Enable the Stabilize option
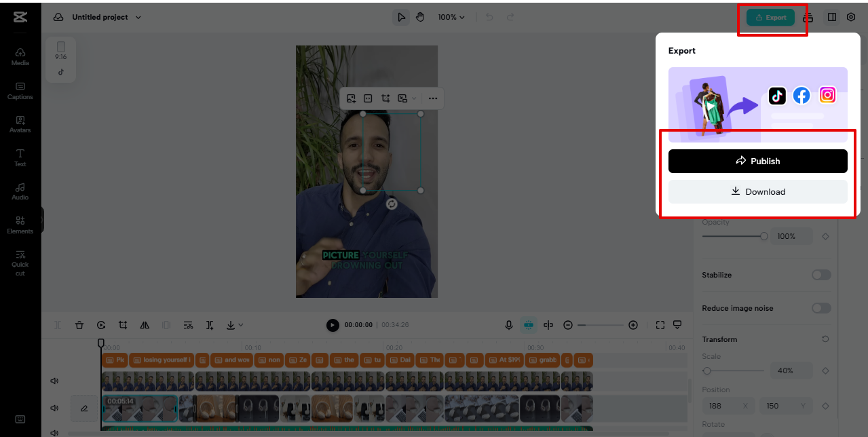868x437 pixels. coord(820,275)
